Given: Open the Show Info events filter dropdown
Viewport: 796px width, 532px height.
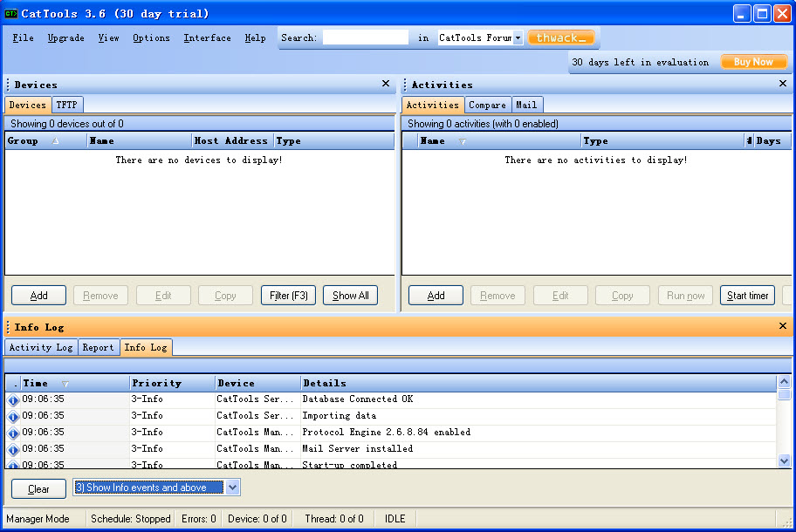Looking at the screenshot, I should (x=232, y=488).
